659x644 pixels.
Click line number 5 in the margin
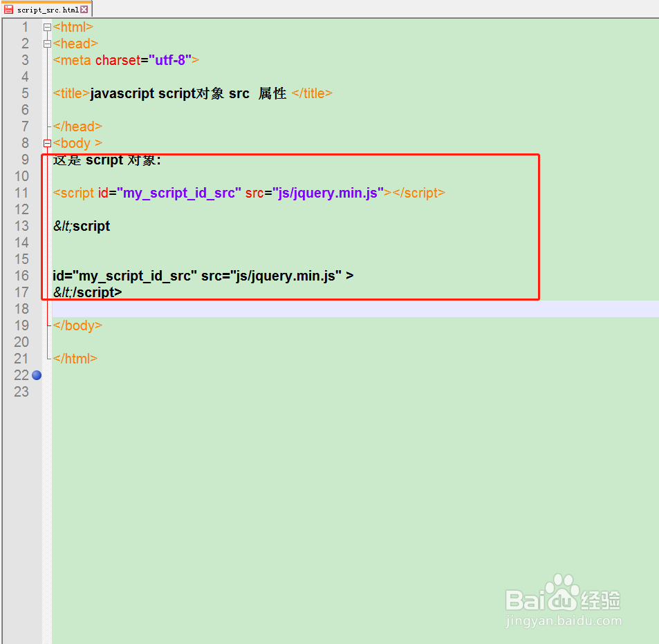(x=25, y=93)
